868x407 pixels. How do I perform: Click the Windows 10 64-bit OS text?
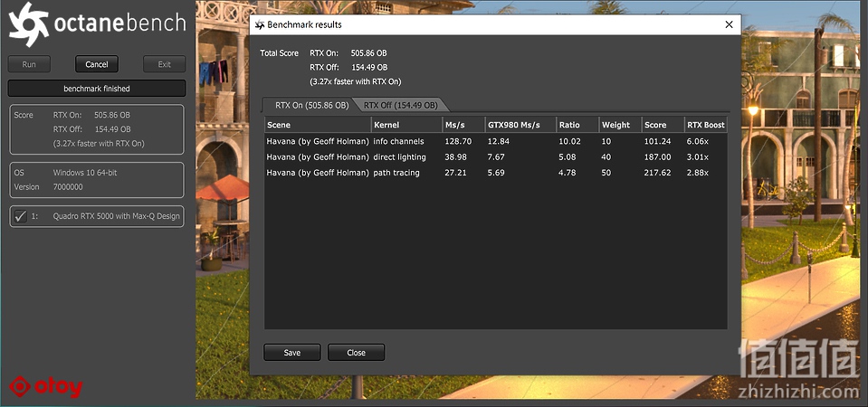point(85,173)
